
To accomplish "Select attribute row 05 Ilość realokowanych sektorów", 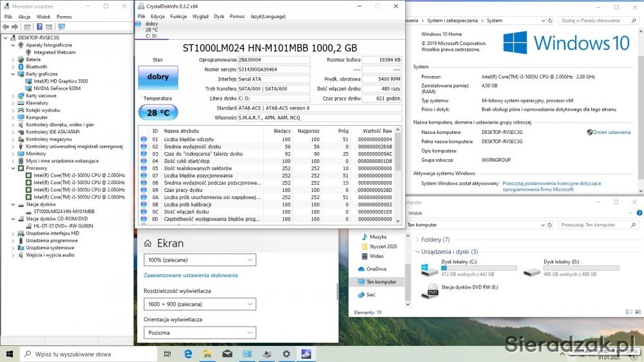I will pyautogui.click(x=267, y=169).
